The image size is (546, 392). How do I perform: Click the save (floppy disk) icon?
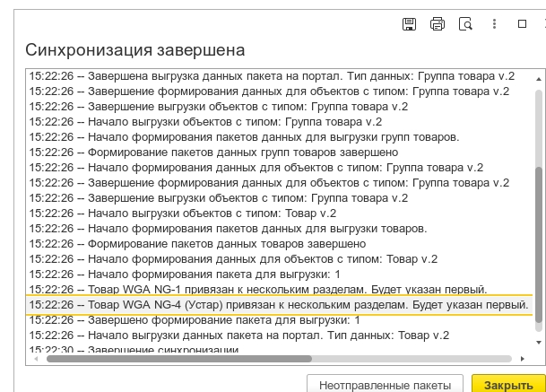[x=410, y=24]
